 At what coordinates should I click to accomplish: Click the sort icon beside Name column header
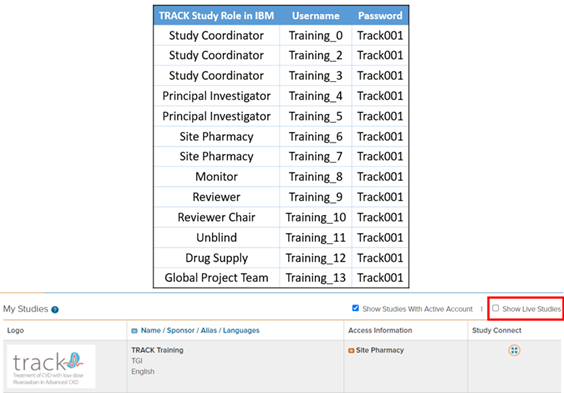pos(134,331)
